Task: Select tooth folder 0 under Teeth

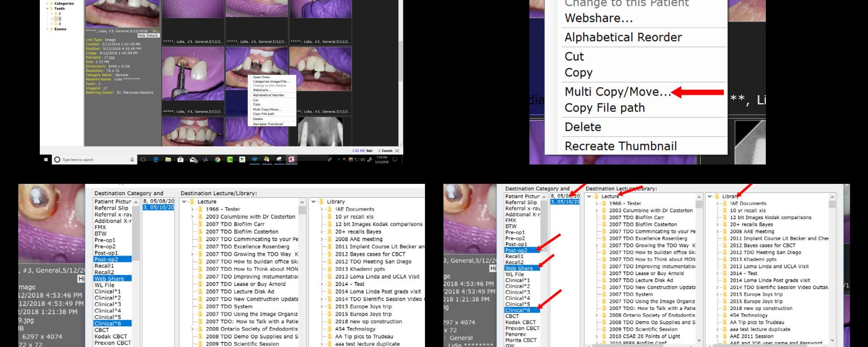Action: [x=58, y=14]
